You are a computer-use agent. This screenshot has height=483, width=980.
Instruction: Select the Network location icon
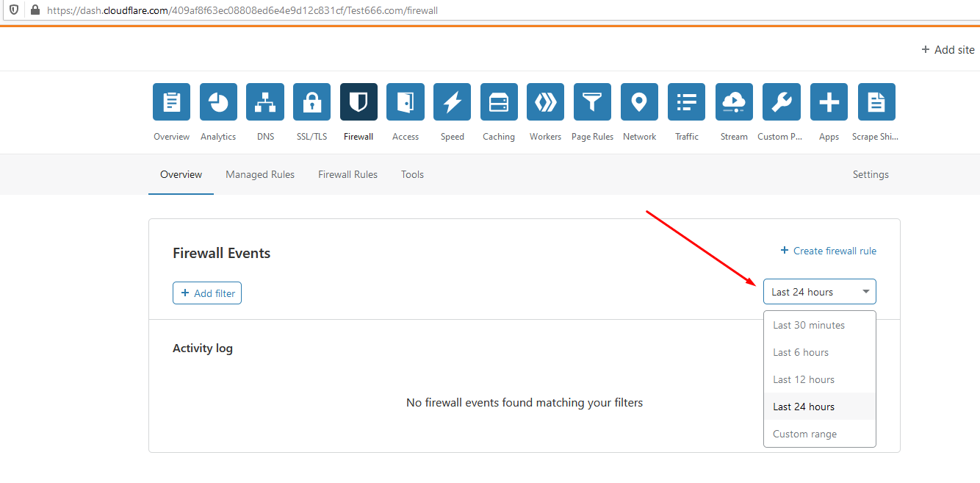[x=639, y=101]
